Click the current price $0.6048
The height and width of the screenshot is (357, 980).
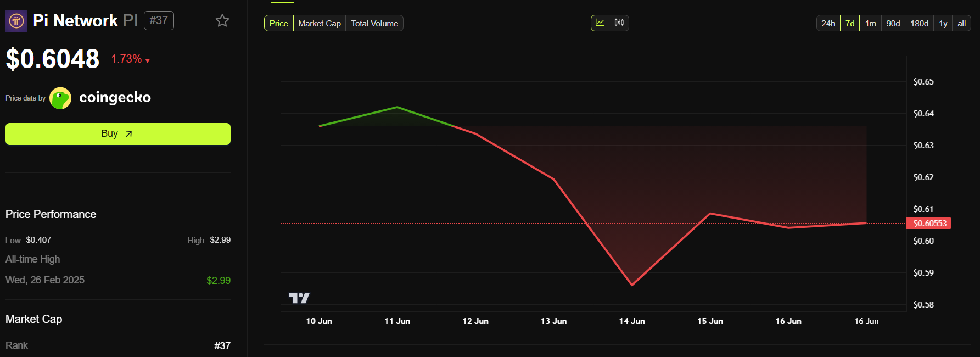pos(53,59)
